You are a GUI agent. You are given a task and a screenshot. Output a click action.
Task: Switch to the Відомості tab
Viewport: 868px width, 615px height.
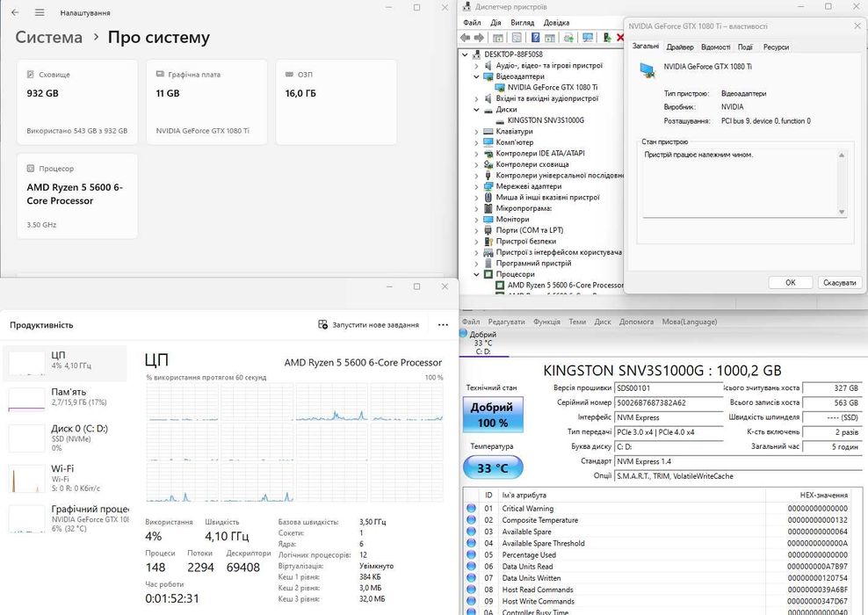pyautogui.click(x=715, y=47)
